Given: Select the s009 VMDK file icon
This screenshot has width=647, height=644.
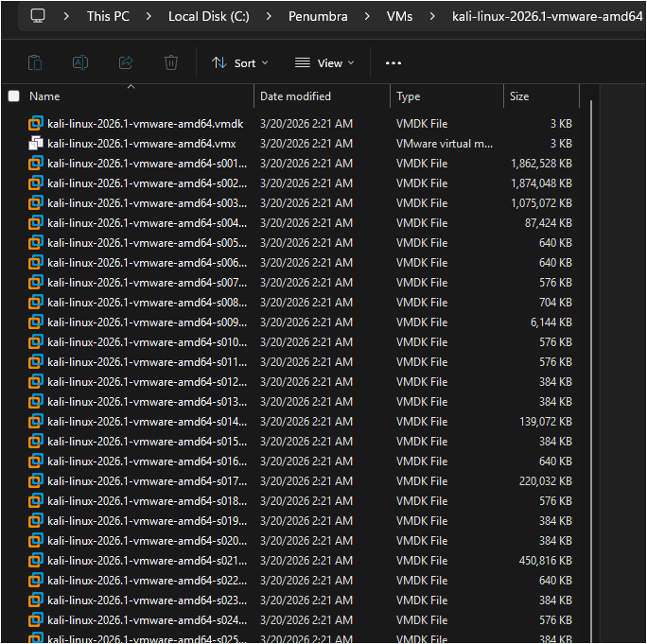Looking at the screenshot, I should point(36,322).
